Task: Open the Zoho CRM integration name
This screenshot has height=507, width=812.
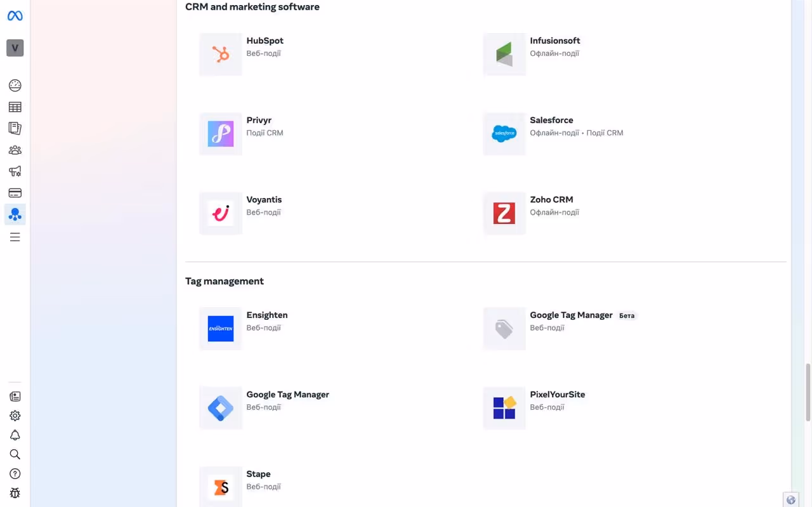Action: click(x=551, y=199)
